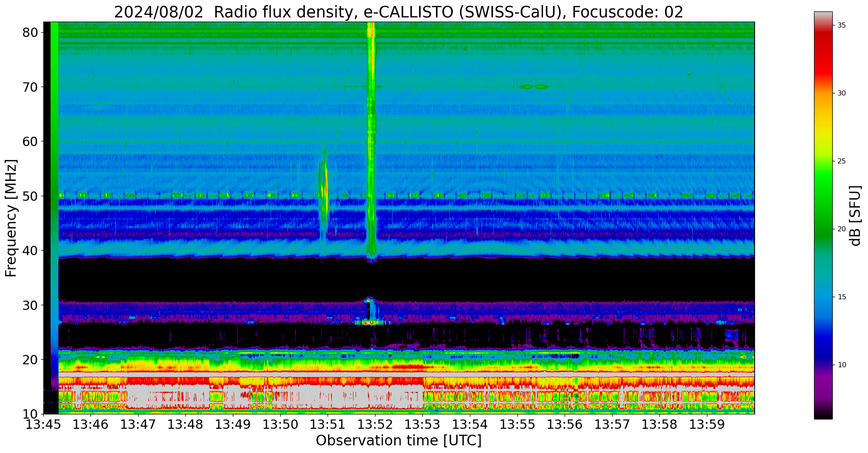The image size is (868, 453).
Task: Click the 13:58 time tick label
Action: point(659,424)
